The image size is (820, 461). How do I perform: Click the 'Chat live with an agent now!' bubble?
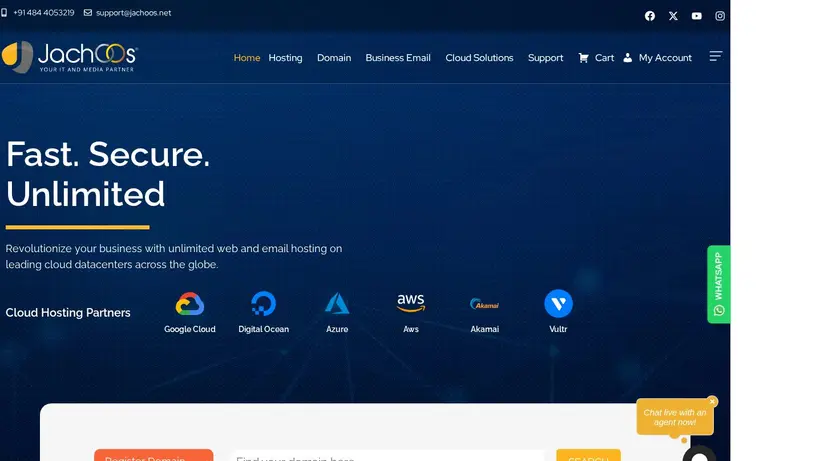tap(675, 417)
